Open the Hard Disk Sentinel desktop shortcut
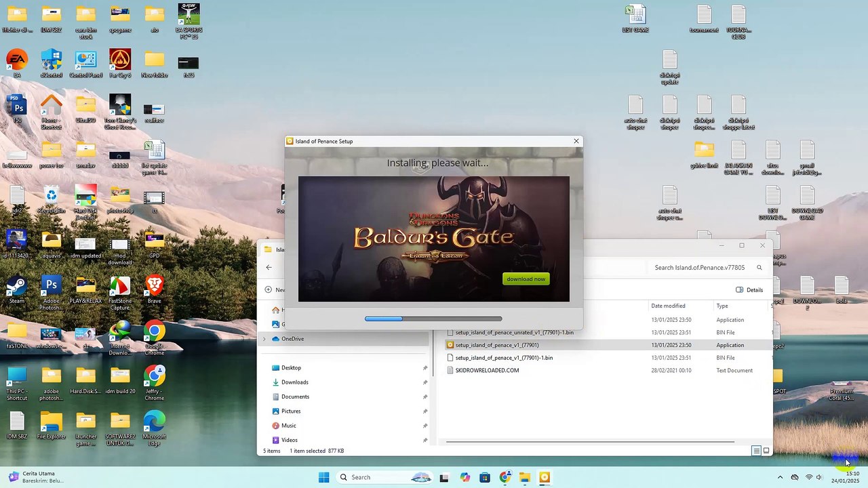The image size is (868, 488). (85, 202)
